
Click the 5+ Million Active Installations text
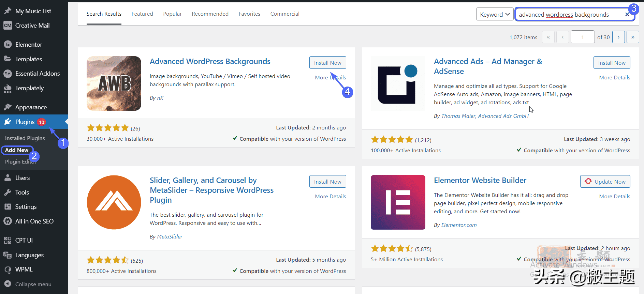[x=407, y=260]
